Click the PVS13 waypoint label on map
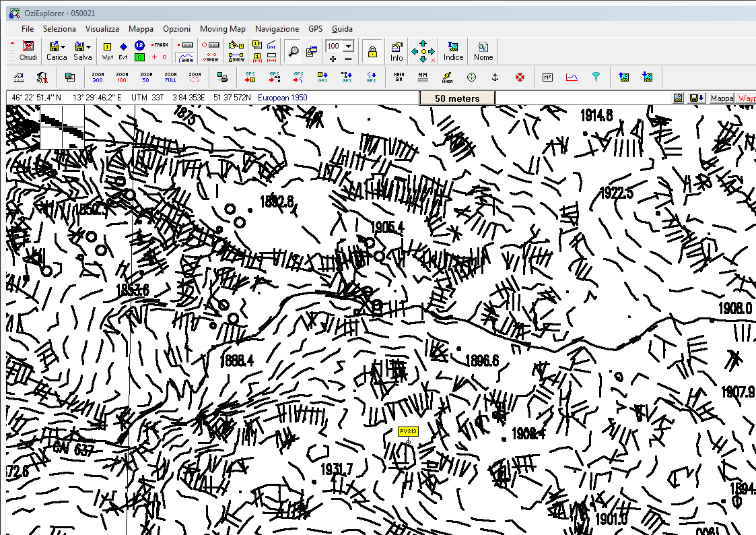 coord(408,432)
